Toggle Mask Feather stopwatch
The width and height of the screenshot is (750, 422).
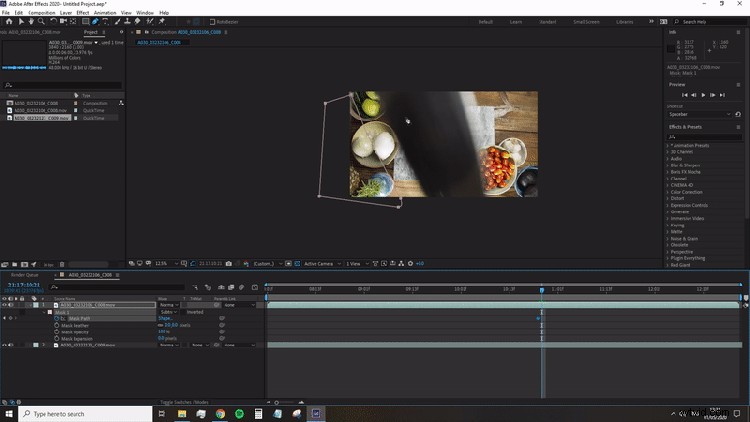(56, 325)
